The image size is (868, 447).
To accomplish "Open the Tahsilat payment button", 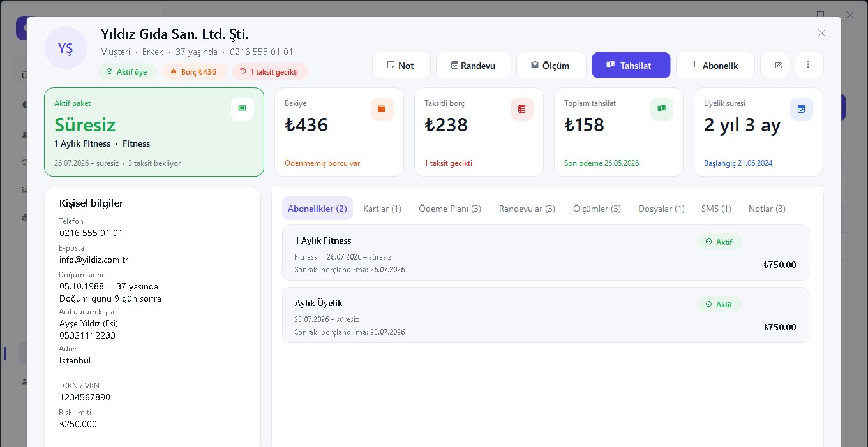I will (x=631, y=65).
